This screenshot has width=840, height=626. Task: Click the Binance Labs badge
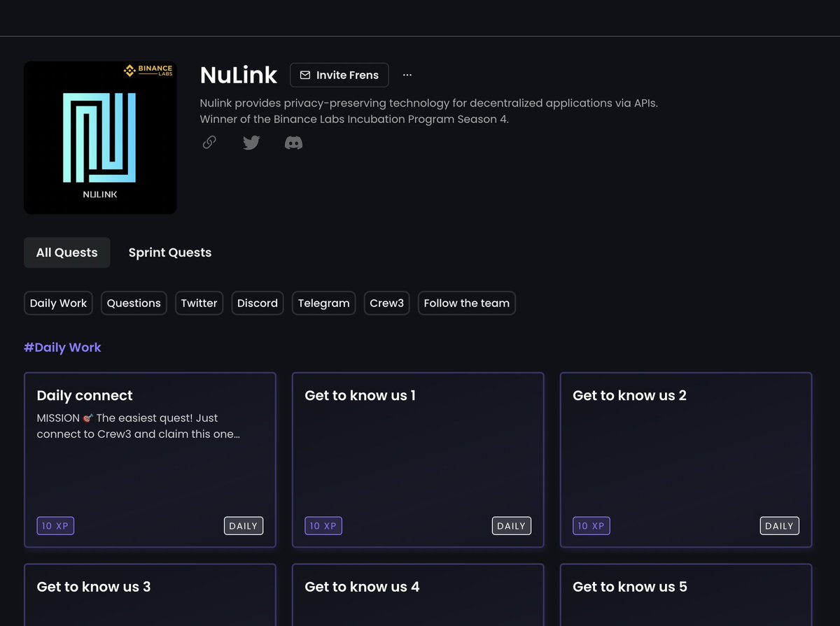point(147,70)
